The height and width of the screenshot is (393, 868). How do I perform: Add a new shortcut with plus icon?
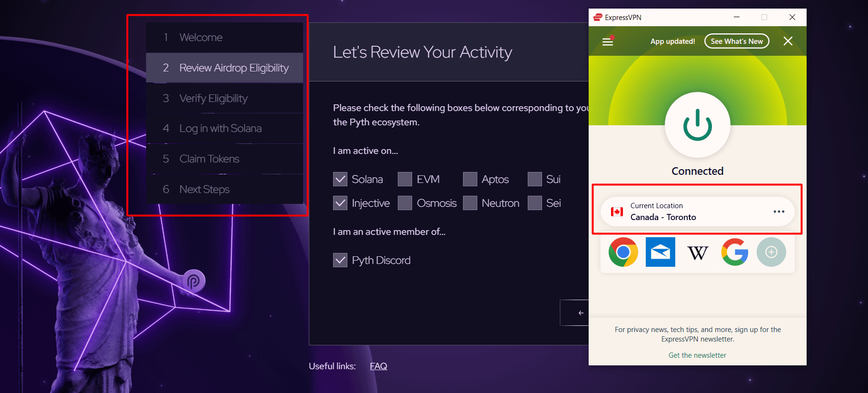tap(771, 252)
